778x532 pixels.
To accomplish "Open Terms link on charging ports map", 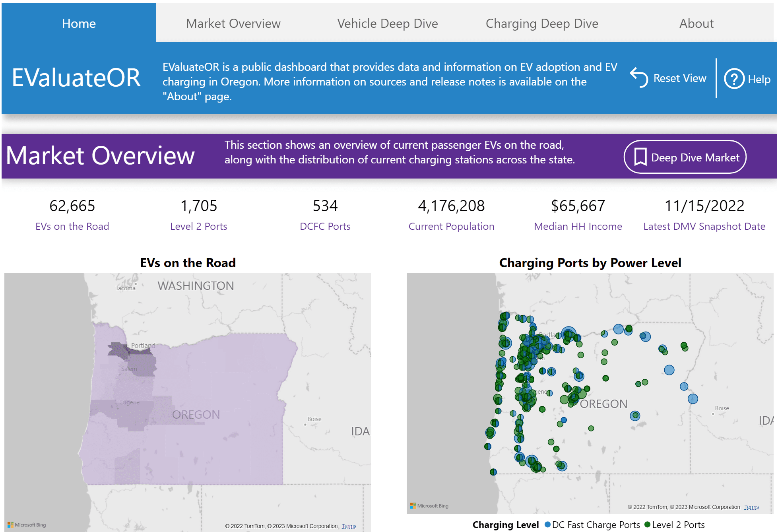I will [751, 507].
